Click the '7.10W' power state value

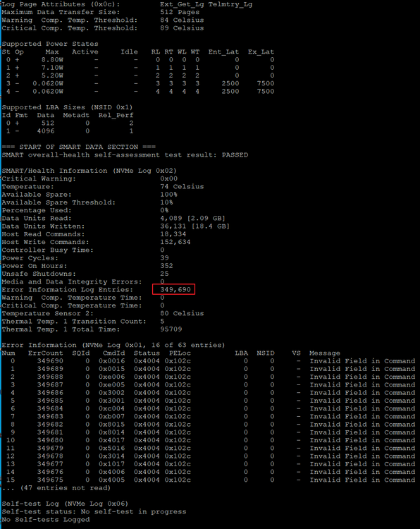pos(52,68)
